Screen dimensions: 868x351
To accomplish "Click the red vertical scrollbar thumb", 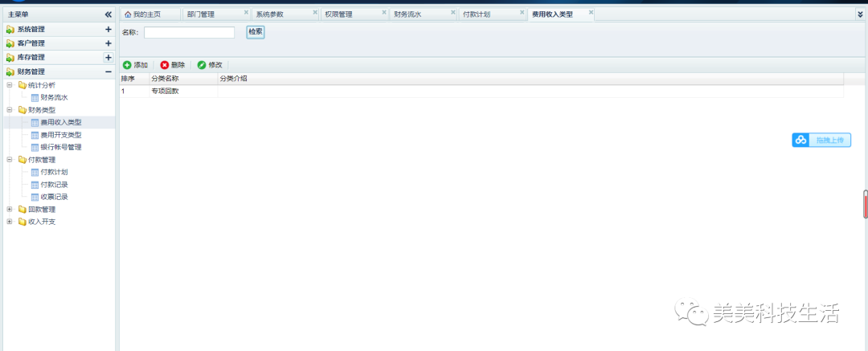I will pos(866,204).
